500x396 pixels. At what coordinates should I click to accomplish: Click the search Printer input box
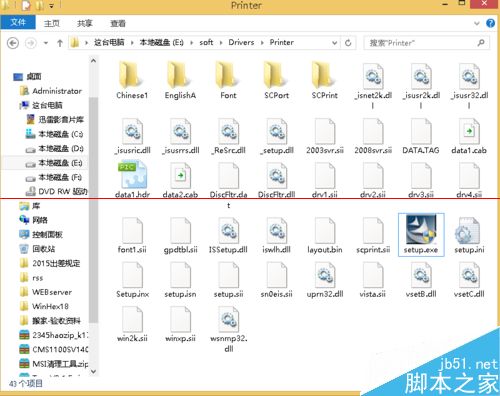click(x=427, y=43)
